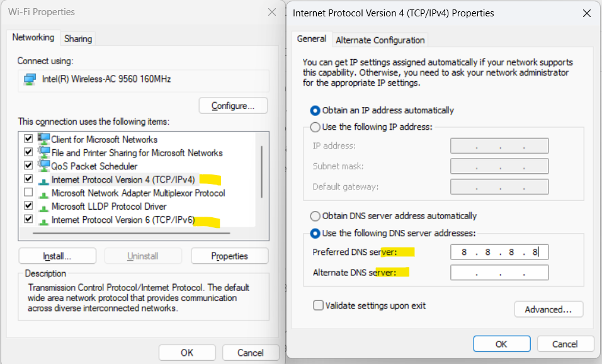The width and height of the screenshot is (602, 364).
Task: Select Use the following IP address
Action: tap(316, 127)
